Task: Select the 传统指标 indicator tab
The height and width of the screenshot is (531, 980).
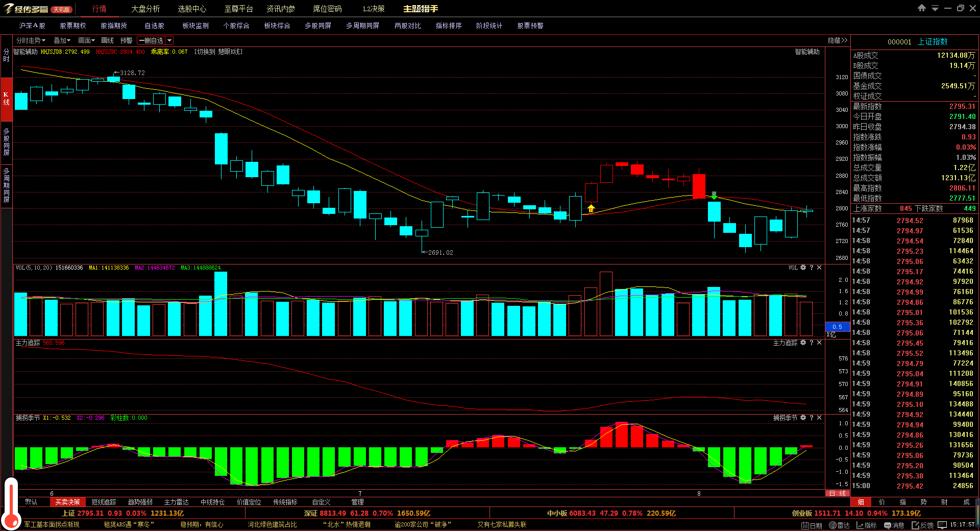Action: point(285,502)
